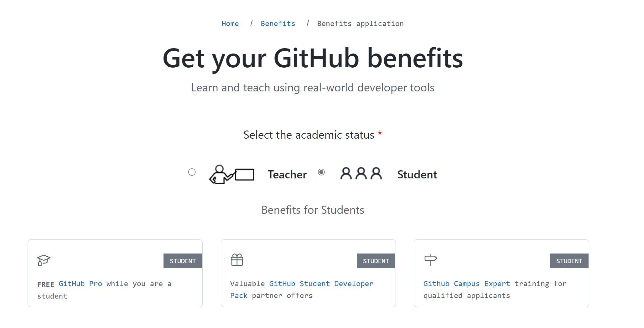The image size is (644, 328).
Task: Click the Student option label text
Action: tap(416, 174)
